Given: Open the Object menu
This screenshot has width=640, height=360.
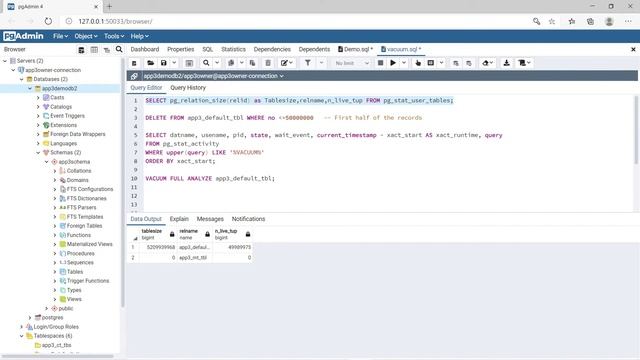Looking at the screenshot, I should [x=86, y=36].
